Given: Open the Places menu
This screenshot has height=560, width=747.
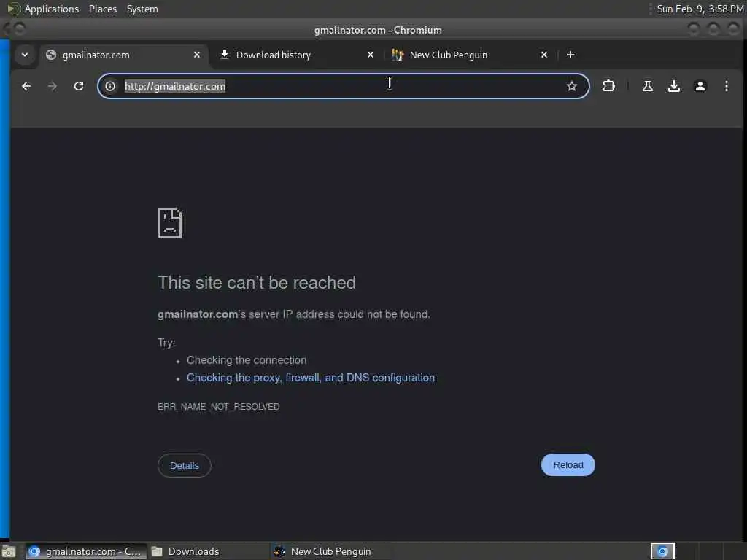Looking at the screenshot, I should point(102,9).
